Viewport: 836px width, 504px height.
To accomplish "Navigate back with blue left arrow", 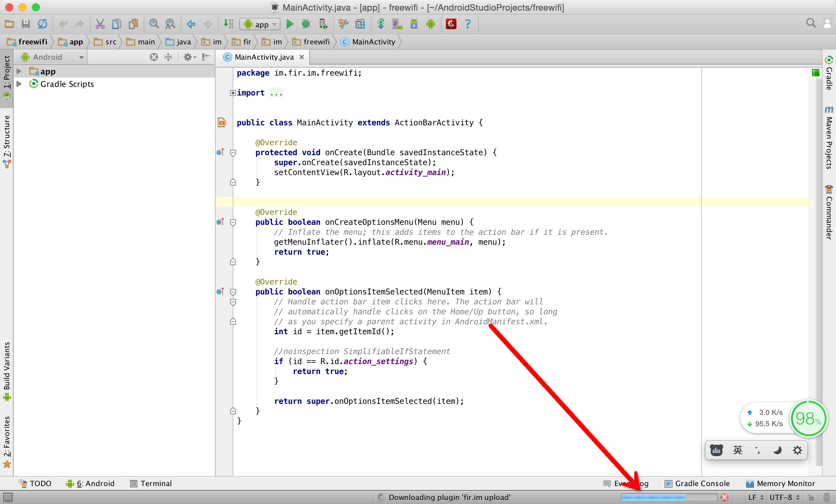I will (x=191, y=24).
